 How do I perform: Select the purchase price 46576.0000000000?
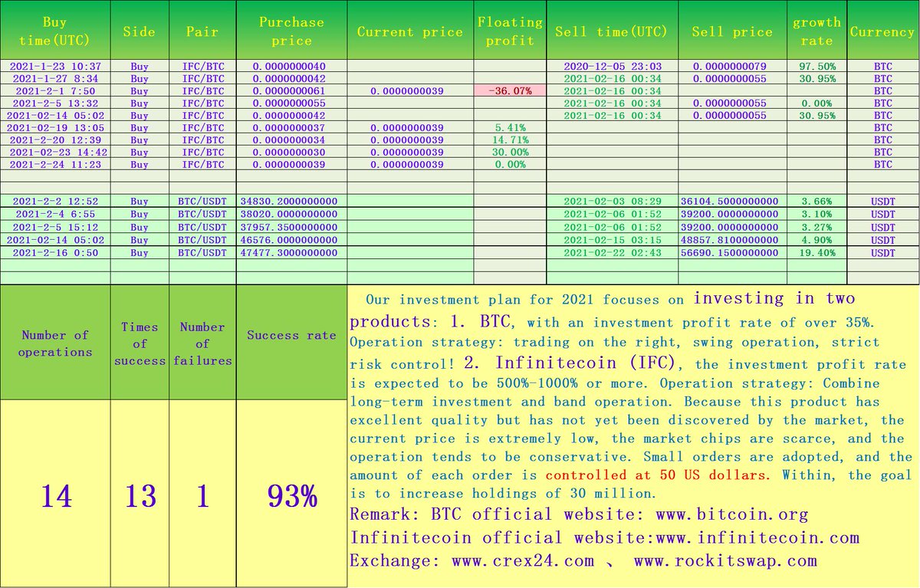pyautogui.click(x=291, y=240)
